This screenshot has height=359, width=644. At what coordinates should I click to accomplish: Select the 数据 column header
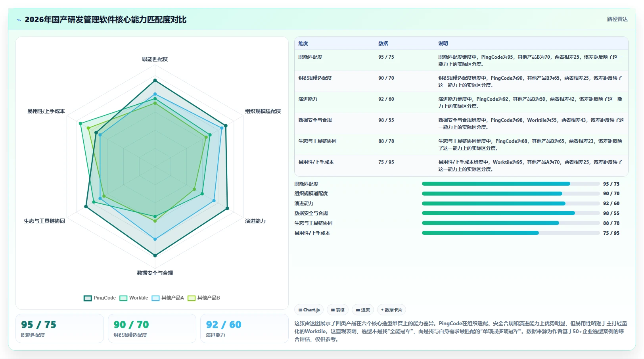[383, 44]
